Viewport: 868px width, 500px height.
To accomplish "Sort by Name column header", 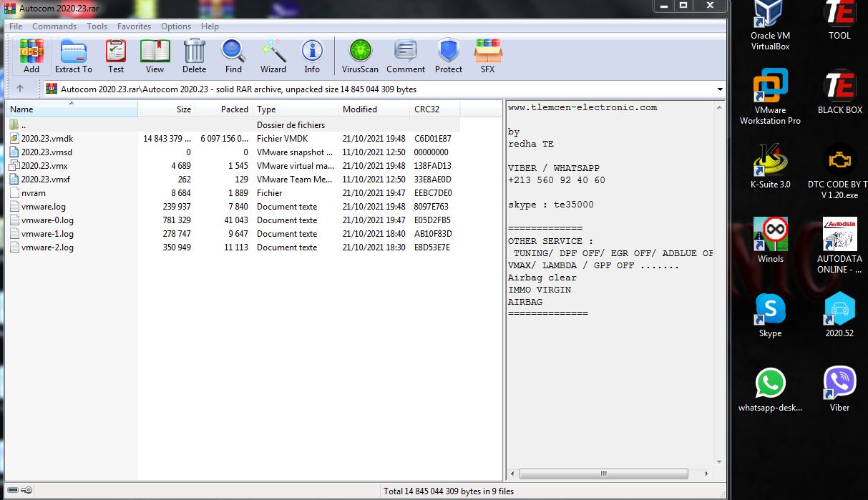I will (72, 109).
